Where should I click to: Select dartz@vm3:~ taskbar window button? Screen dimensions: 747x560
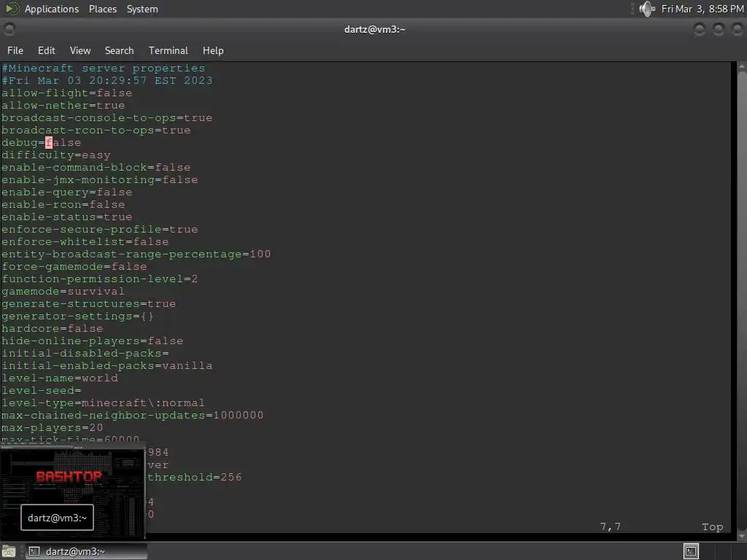coord(86,551)
